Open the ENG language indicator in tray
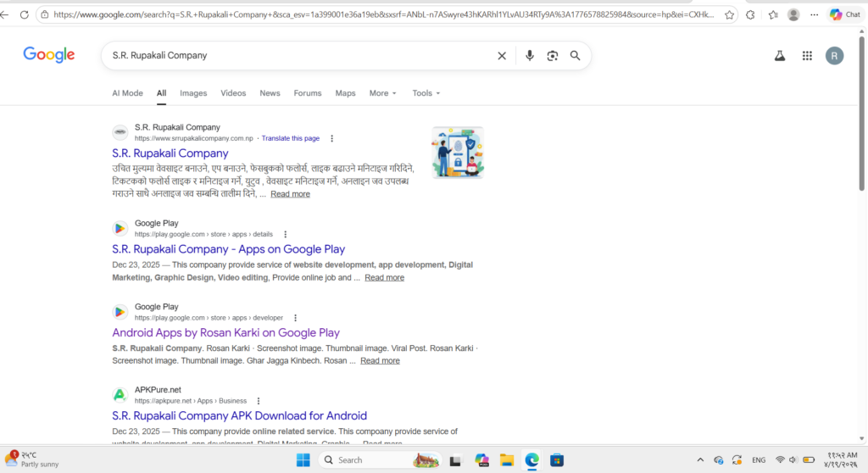Viewport: 868px width, 473px height. click(759, 460)
